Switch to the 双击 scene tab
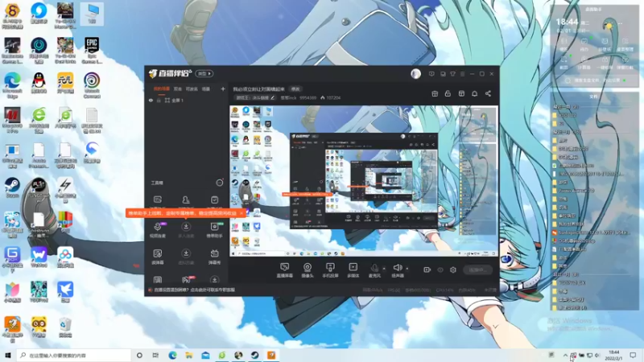 (x=177, y=88)
